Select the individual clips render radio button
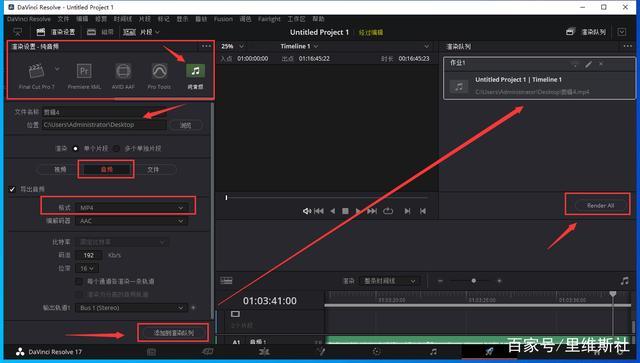The width and height of the screenshot is (640, 363). (116, 148)
